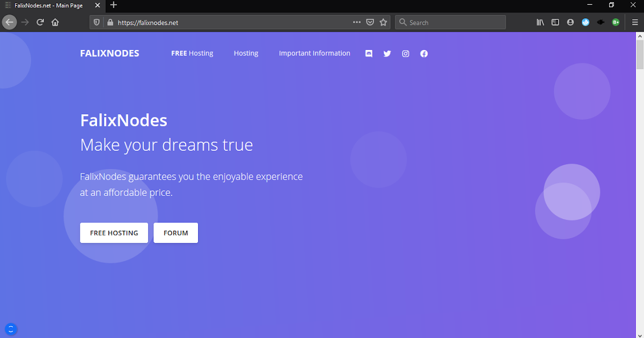Expand the Important Information menu item

[314, 53]
